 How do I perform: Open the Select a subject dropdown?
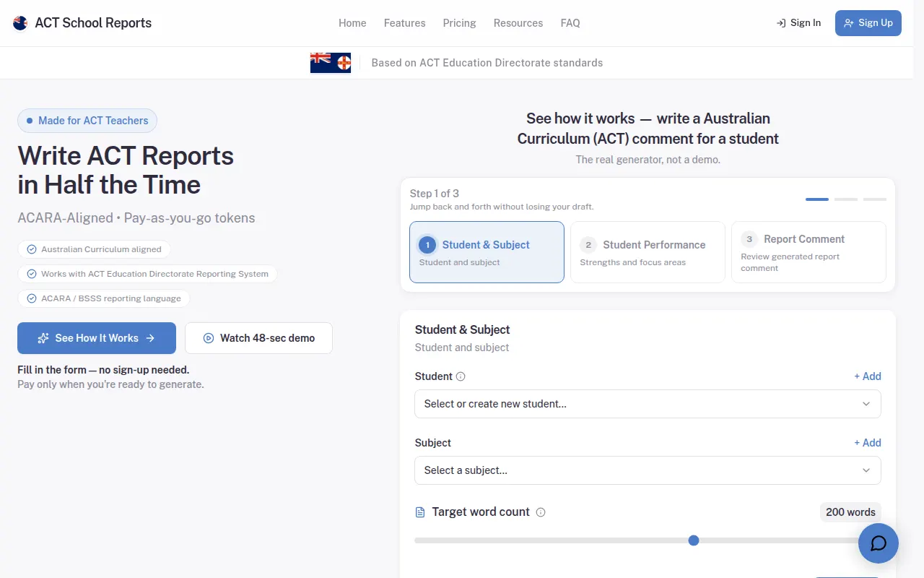(x=648, y=470)
